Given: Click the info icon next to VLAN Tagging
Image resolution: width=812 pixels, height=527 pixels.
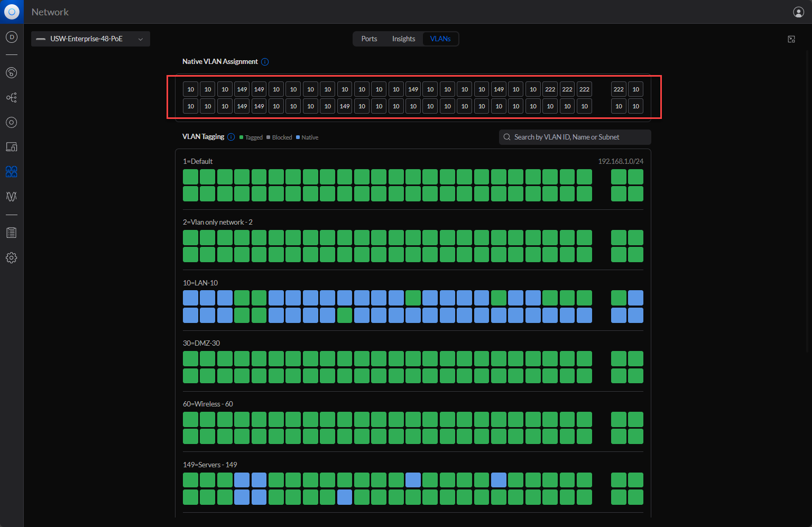Looking at the screenshot, I should pyautogui.click(x=231, y=137).
